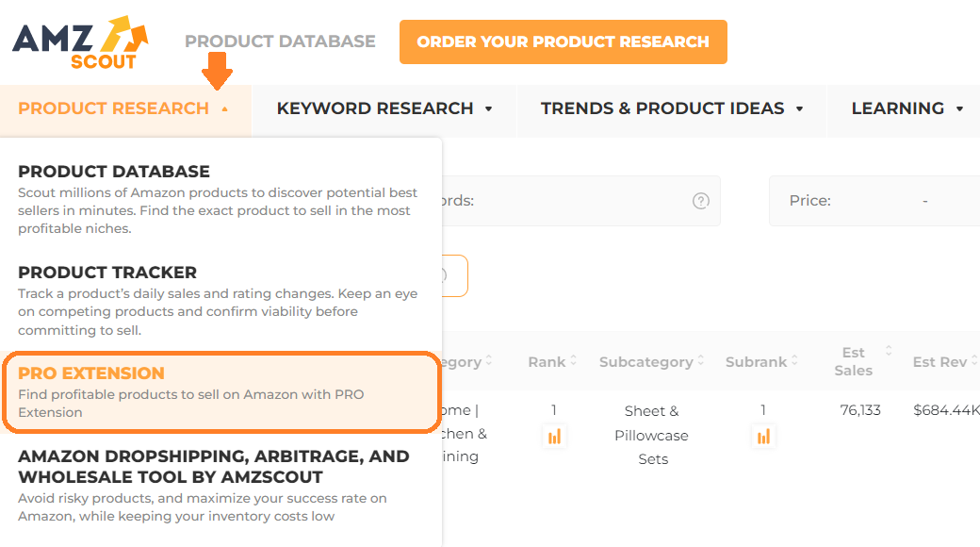Expand the Trends & Product Ideas menu

click(x=671, y=109)
